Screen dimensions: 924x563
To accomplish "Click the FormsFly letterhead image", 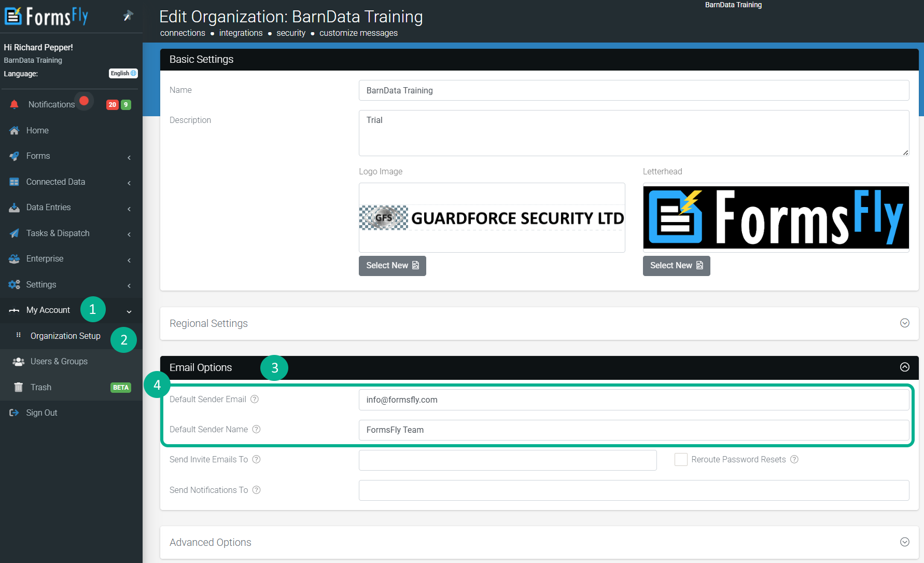I will point(776,217).
